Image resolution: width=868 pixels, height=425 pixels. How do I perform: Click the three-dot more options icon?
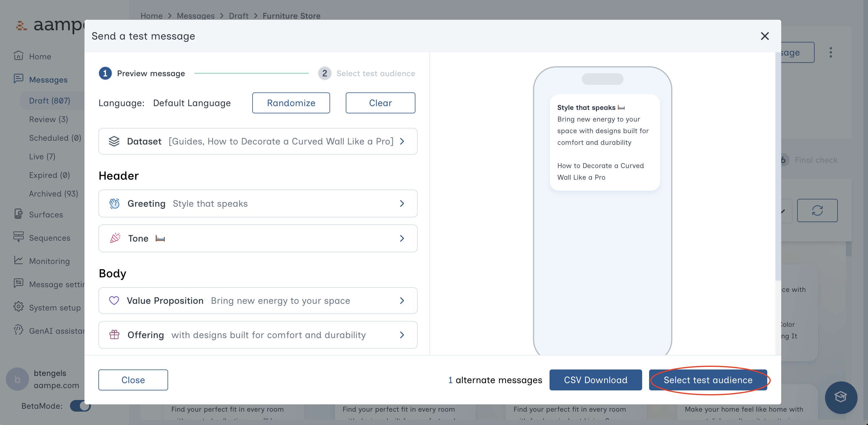pos(831,52)
